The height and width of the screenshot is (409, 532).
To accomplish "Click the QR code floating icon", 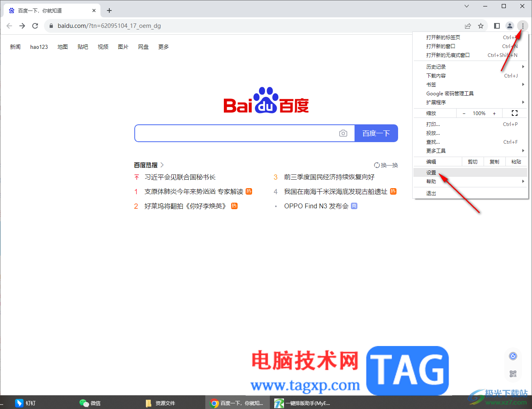I will 513,374.
